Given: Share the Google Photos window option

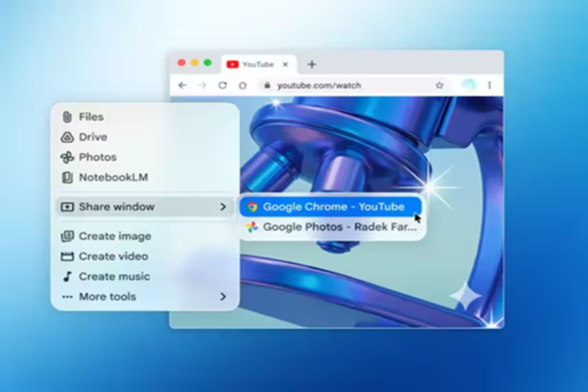Looking at the screenshot, I should tap(333, 227).
